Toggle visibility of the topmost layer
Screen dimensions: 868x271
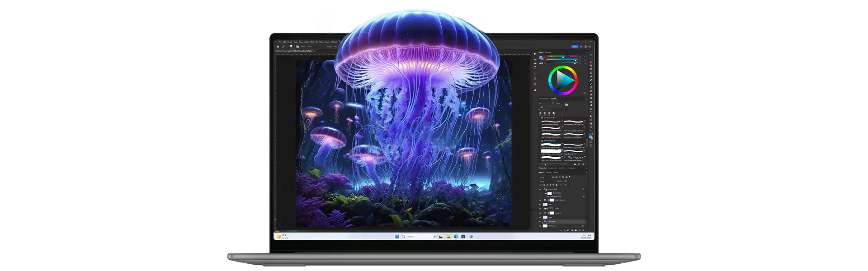540,189
